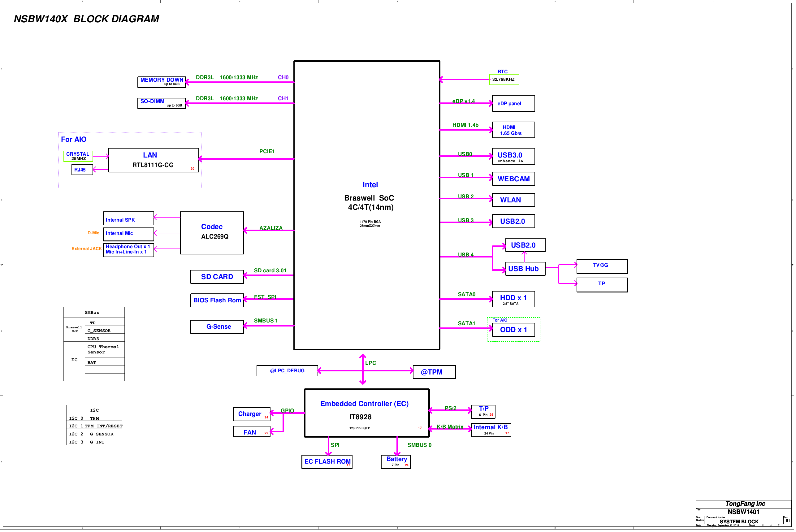This screenshot has height=532, width=796.
Task: Click the HDMI 1.65 Gb/s block
Action: [514, 130]
